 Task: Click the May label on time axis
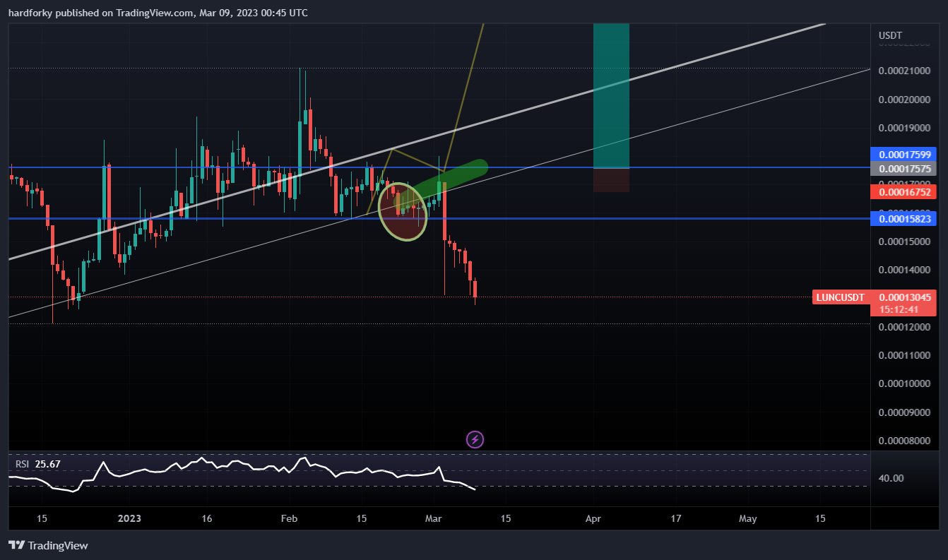click(747, 518)
